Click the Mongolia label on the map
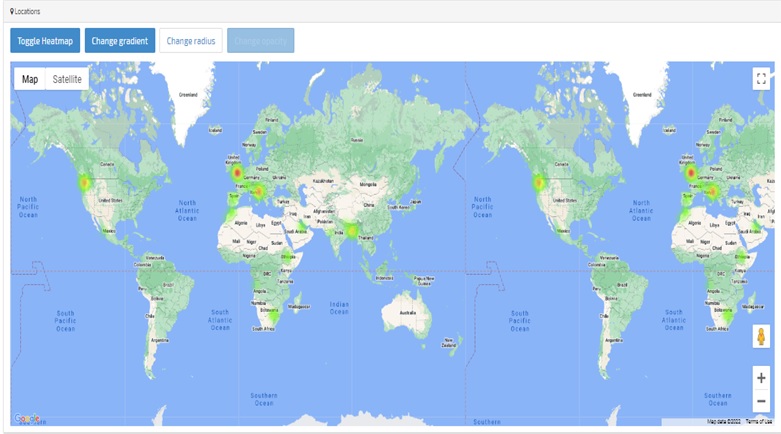 point(369,184)
